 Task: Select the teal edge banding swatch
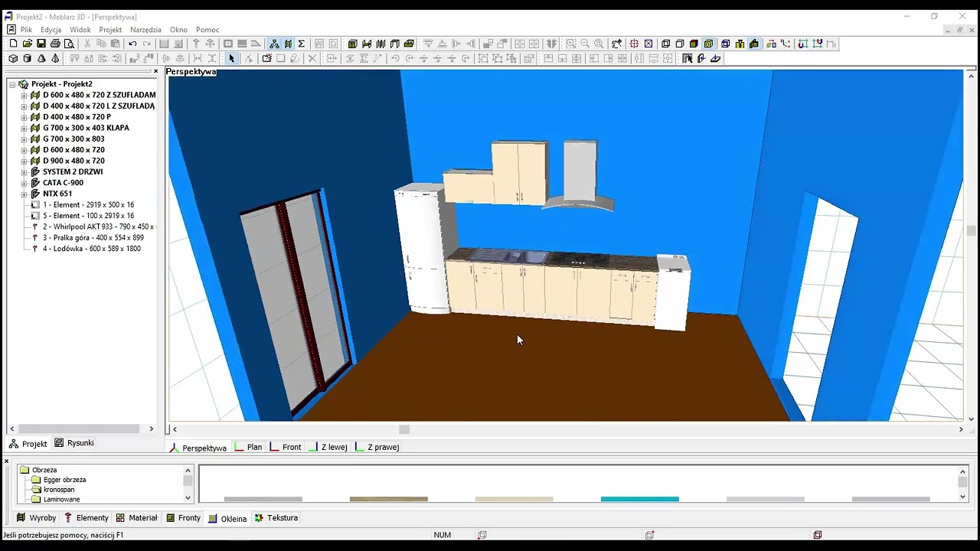[639, 499]
